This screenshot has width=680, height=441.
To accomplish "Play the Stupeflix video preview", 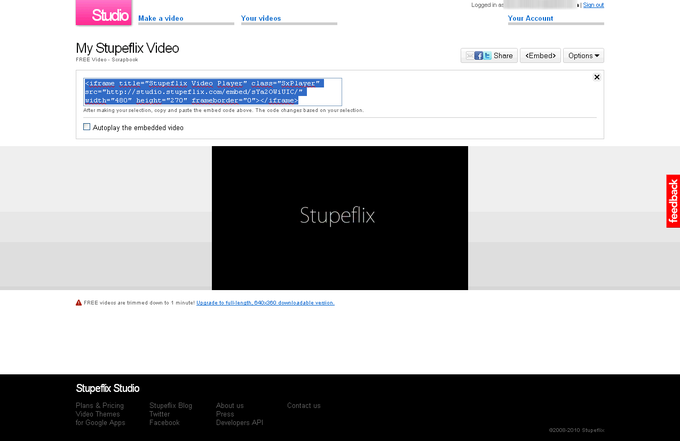I will pos(340,218).
